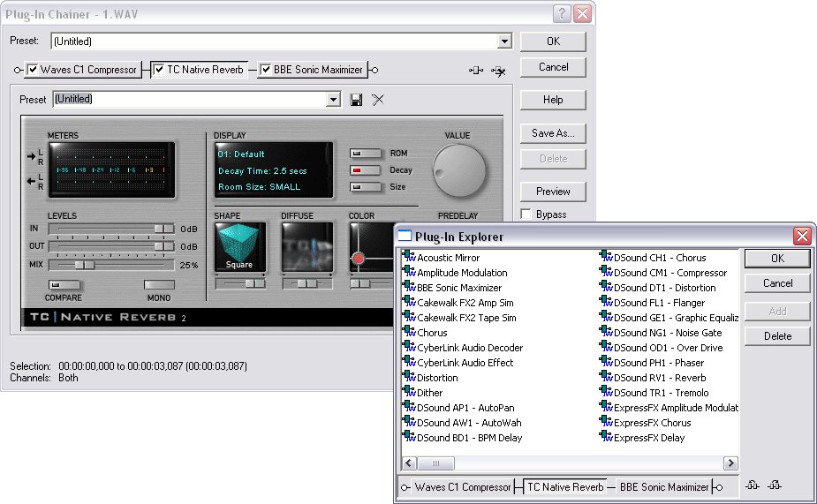Click OK in the Plug-In Explorer
The width and height of the screenshot is (817, 504).
tap(777, 259)
